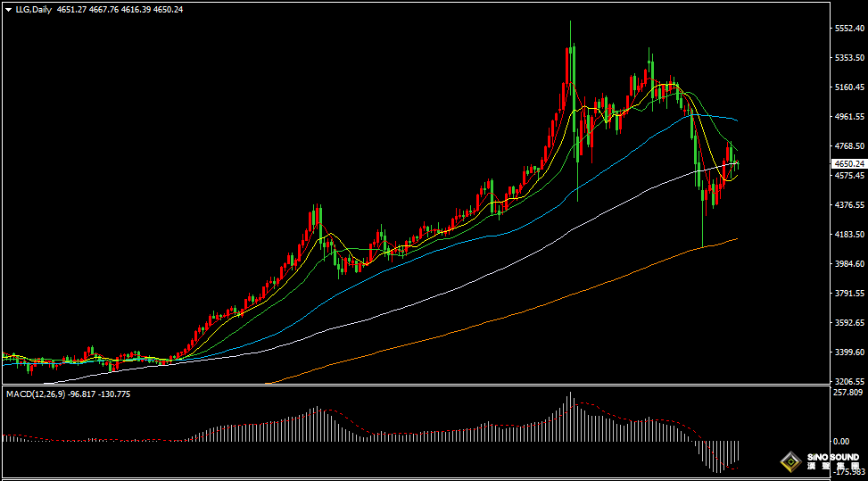Viewport: 868px width, 481px height.
Task: Click the closing price 4650.24 in header
Action: coord(167,9)
